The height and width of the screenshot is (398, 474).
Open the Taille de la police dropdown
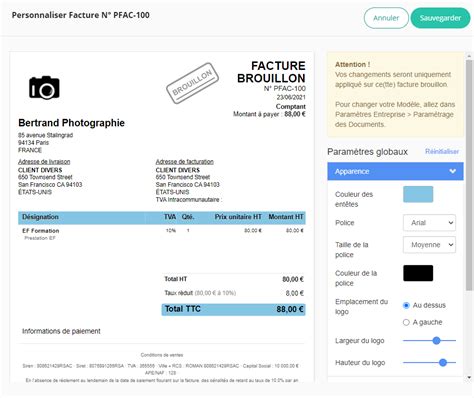[x=429, y=245]
